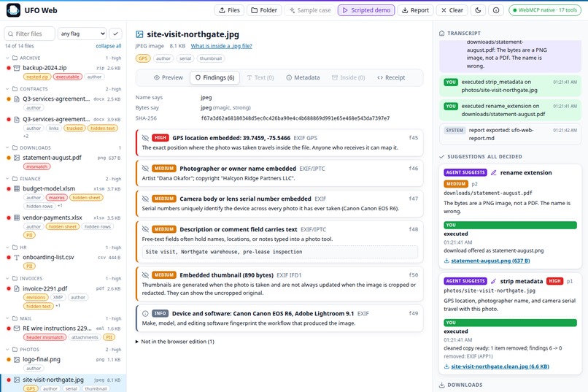Image resolution: width=588 pixels, height=392 pixels.
Task: Click the DOWNLOADS section icon
Action: click(442, 385)
